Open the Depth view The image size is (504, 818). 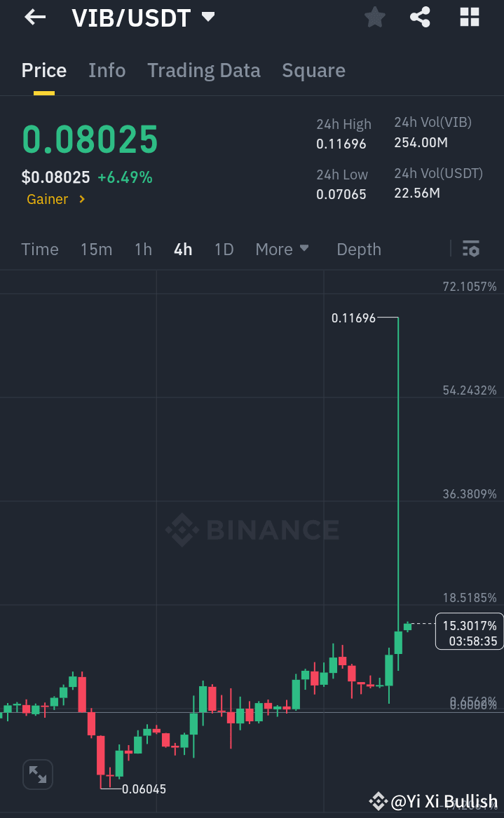[x=358, y=249]
